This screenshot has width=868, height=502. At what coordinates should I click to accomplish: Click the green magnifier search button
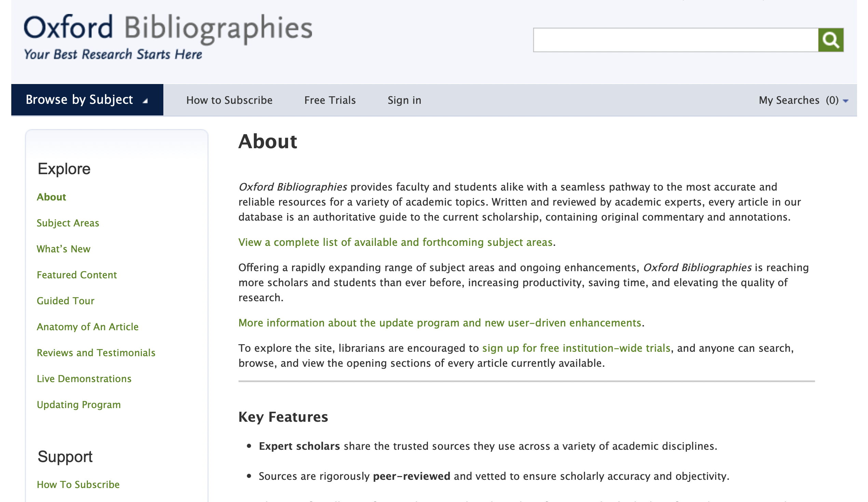pyautogui.click(x=830, y=40)
